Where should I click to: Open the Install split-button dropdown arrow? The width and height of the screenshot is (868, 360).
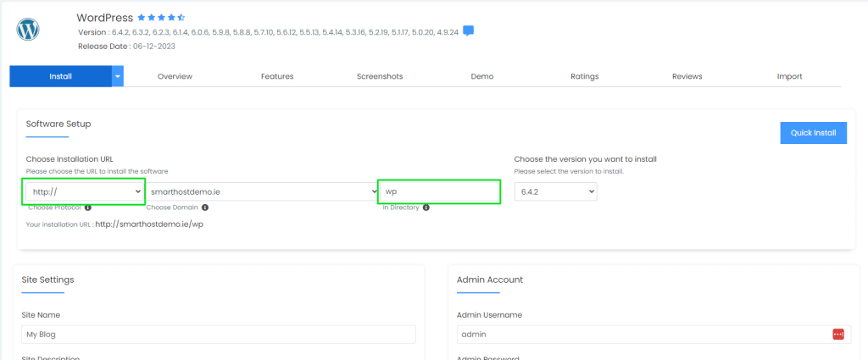click(118, 76)
